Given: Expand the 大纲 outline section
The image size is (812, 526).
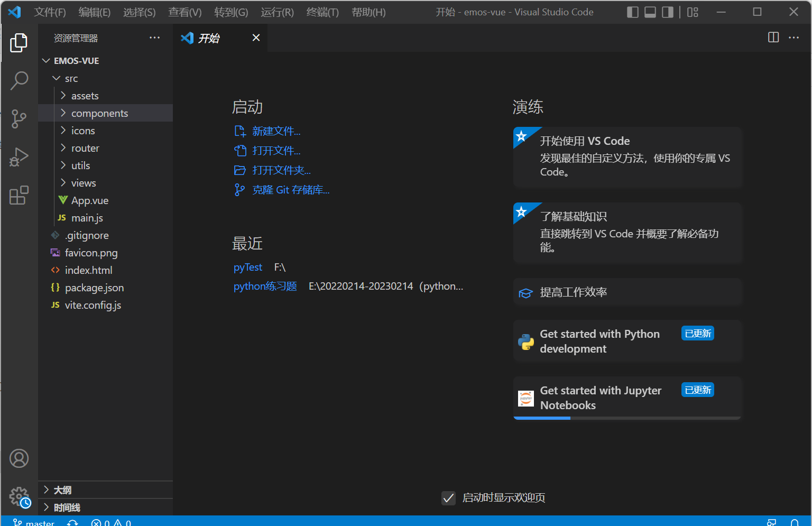Looking at the screenshot, I should [x=106, y=490].
